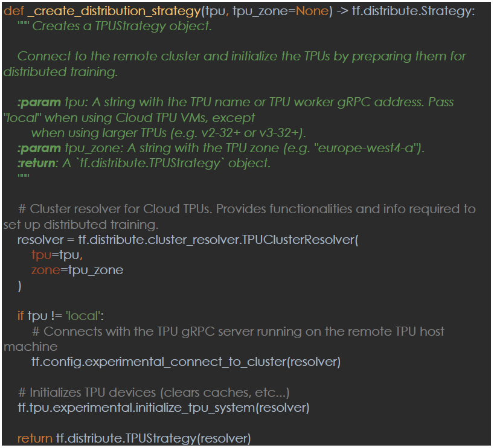
Task: Click the def keyword at top
Action: click(13, 12)
